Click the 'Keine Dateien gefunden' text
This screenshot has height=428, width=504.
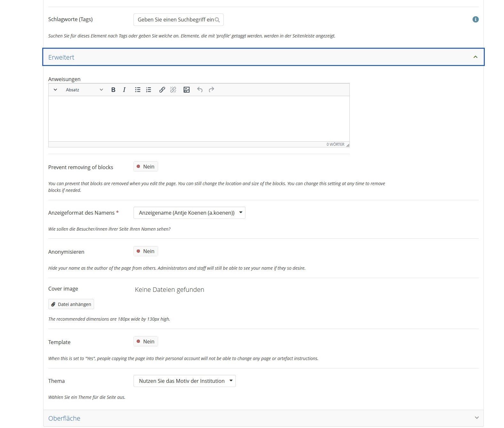(x=170, y=290)
